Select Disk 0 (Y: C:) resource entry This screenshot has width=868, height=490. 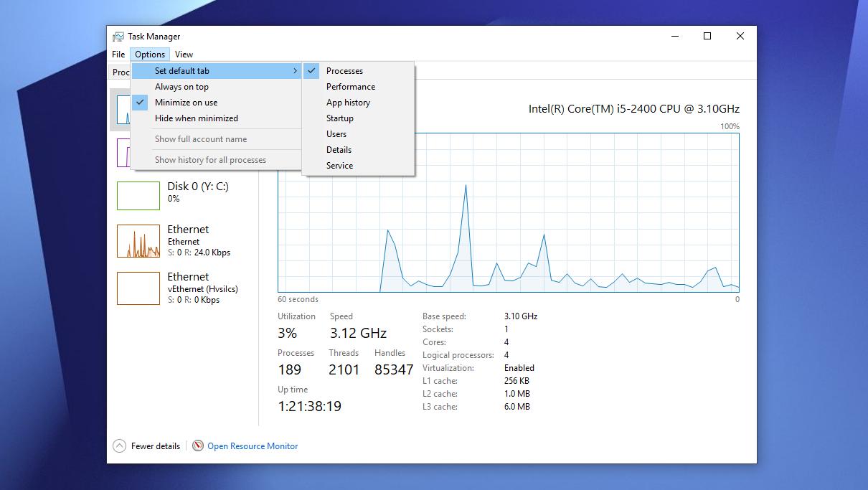183,195
